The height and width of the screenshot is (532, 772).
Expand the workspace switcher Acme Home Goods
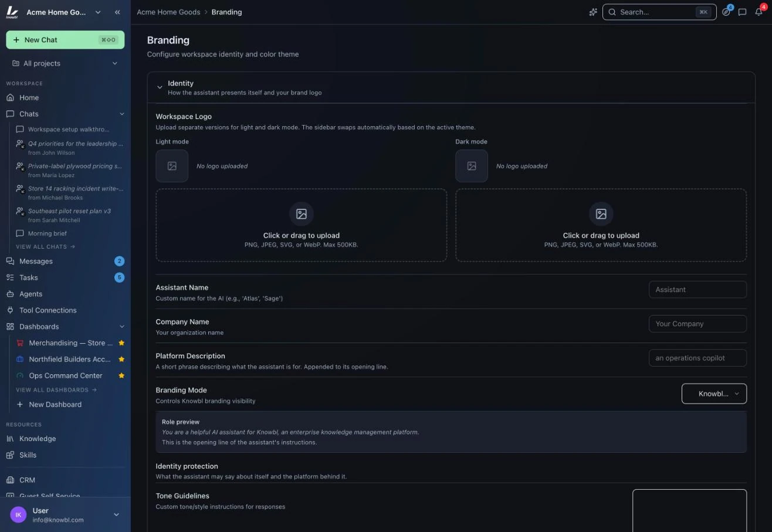click(x=64, y=12)
